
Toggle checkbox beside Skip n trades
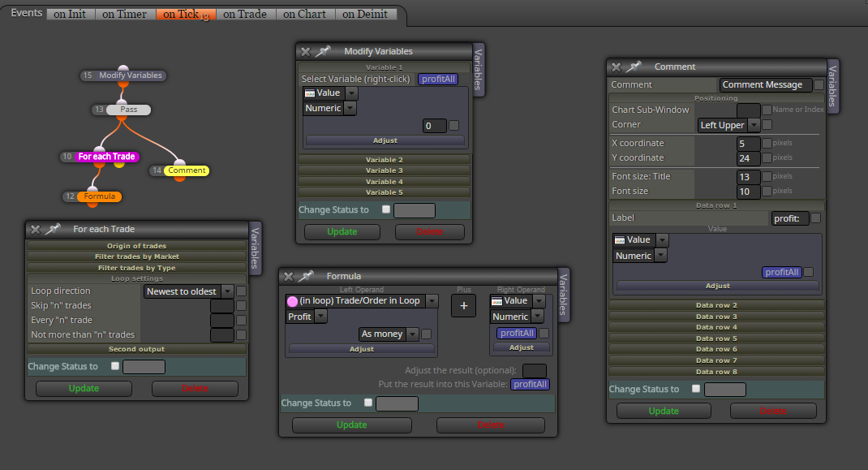pyautogui.click(x=242, y=305)
